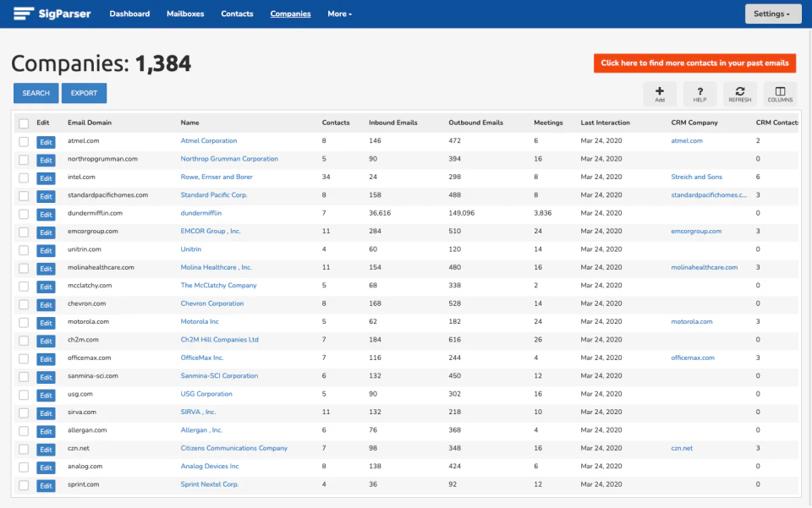Screen dimensions: 812x508
Task: Switch to the Dashboard page
Action: click(x=129, y=14)
